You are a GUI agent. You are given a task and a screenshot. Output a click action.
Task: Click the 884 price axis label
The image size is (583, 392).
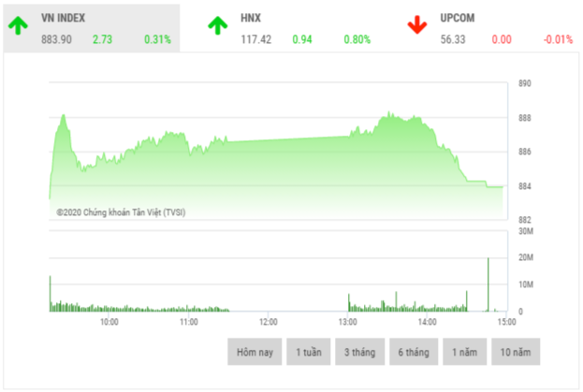(525, 186)
